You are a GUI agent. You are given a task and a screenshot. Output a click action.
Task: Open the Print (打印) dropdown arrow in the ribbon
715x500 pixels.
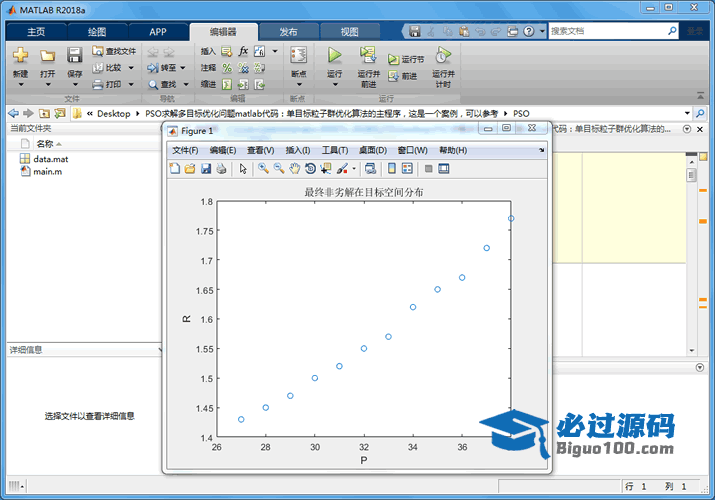131,84
